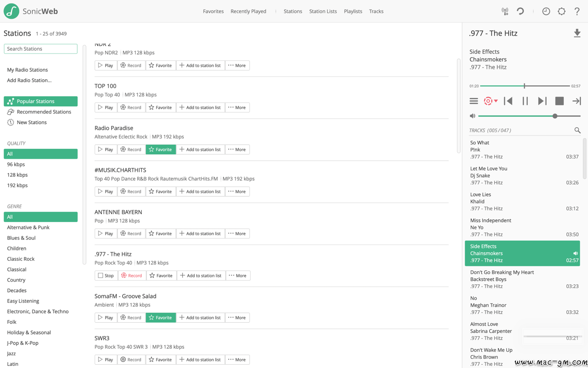Play the SomaFM - Groove Salad station
Image resolution: width=588 pixels, height=368 pixels.
click(106, 318)
